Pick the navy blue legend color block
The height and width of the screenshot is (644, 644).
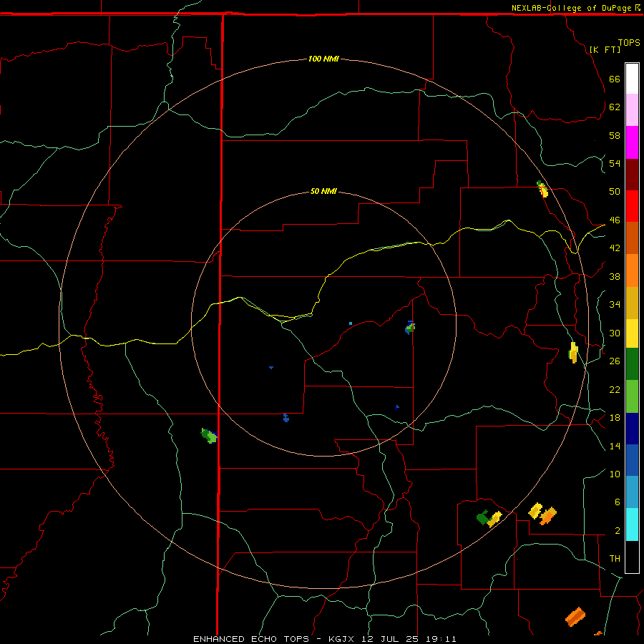(x=632, y=429)
